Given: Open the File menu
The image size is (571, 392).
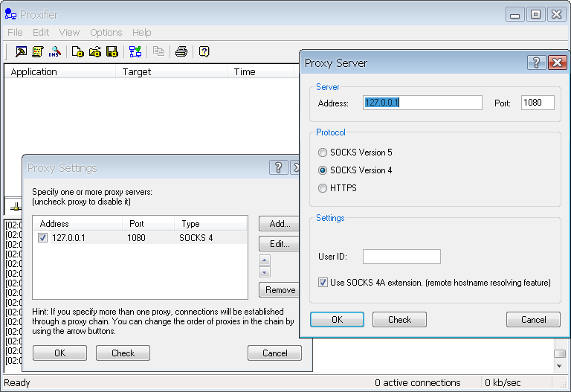Looking at the screenshot, I should [15, 33].
